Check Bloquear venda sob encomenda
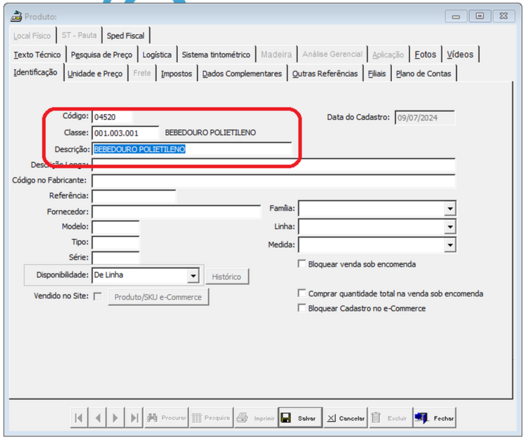The height and width of the screenshot is (438, 523). click(x=302, y=264)
